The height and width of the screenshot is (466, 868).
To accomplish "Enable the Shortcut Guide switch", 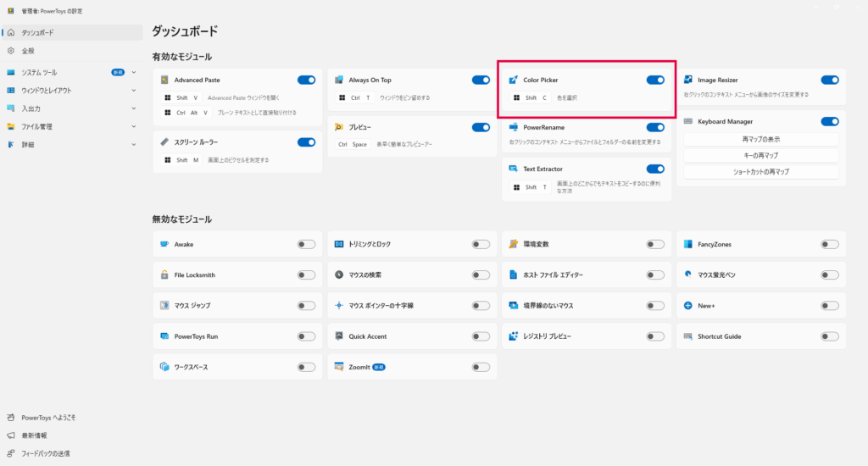I will click(x=830, y=336).
